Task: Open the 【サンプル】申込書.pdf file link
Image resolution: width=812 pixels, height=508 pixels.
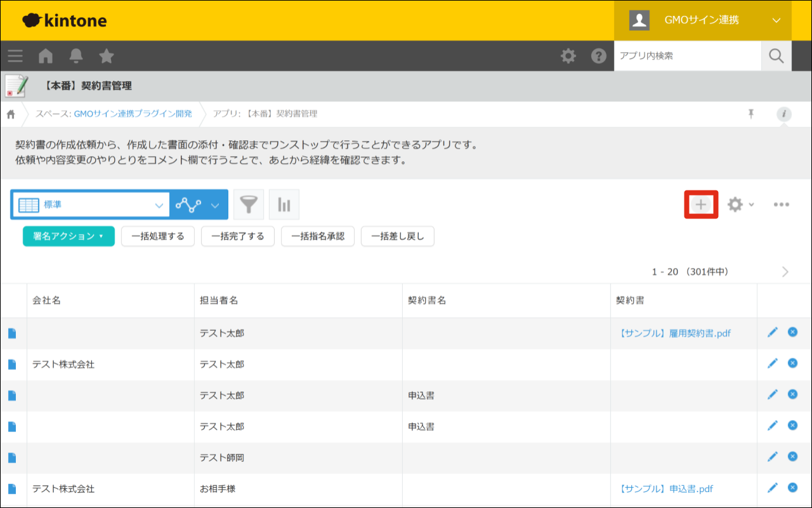Action: click(x=664, y=489)
